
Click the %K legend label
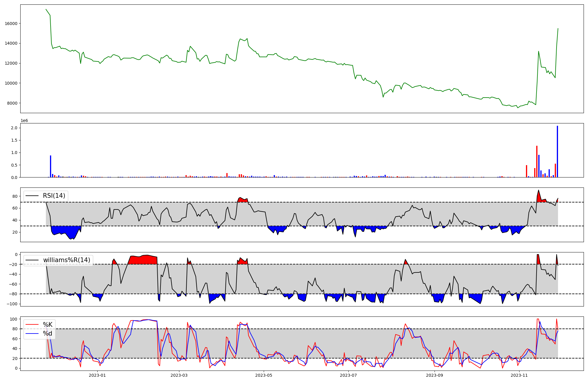(x=48, y=325)
